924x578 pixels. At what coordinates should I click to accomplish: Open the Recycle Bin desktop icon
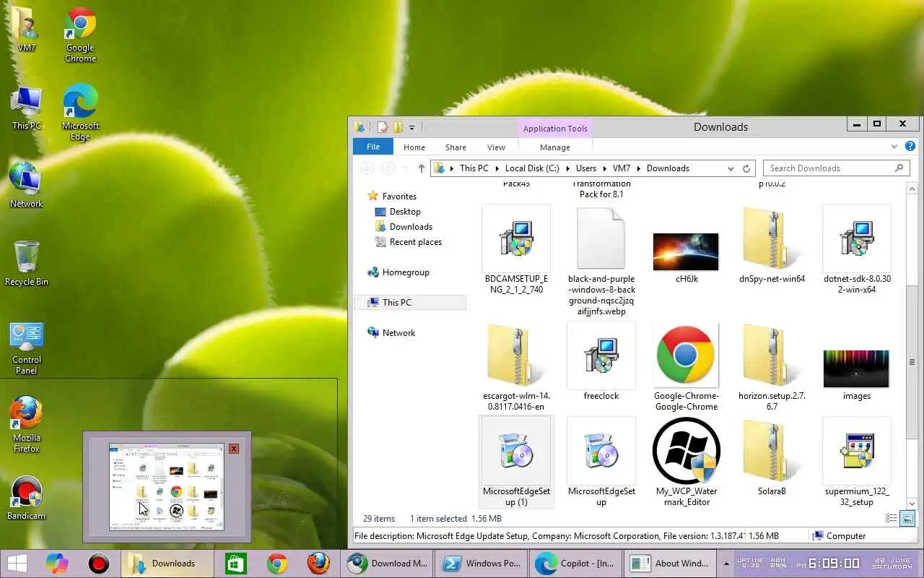pos(26,263)
